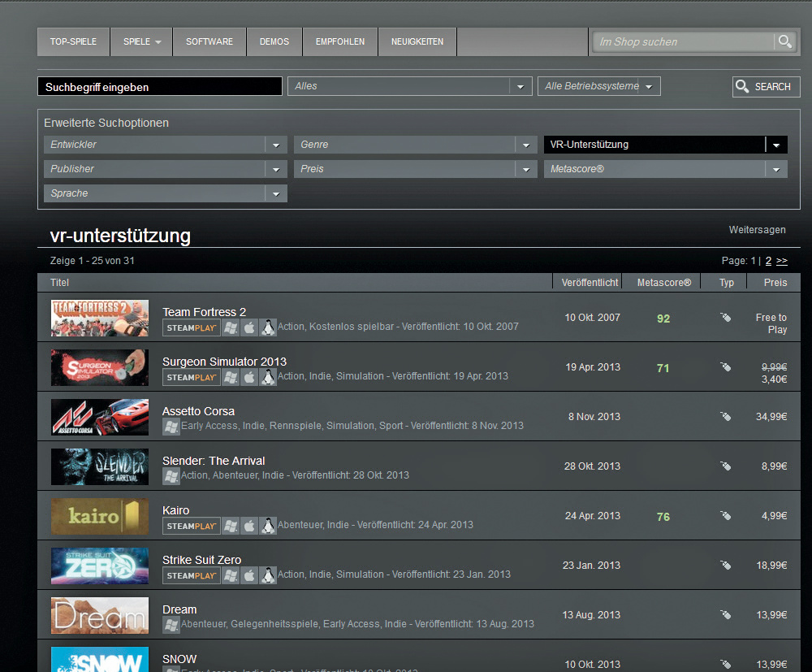812x672 pixels.
Task: Open Assetto Corsa thumbnail
Action: click(x=100, y=417)
